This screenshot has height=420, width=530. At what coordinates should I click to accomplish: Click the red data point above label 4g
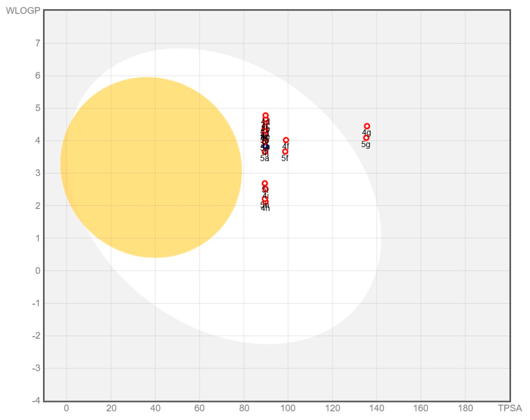(367, 126)
